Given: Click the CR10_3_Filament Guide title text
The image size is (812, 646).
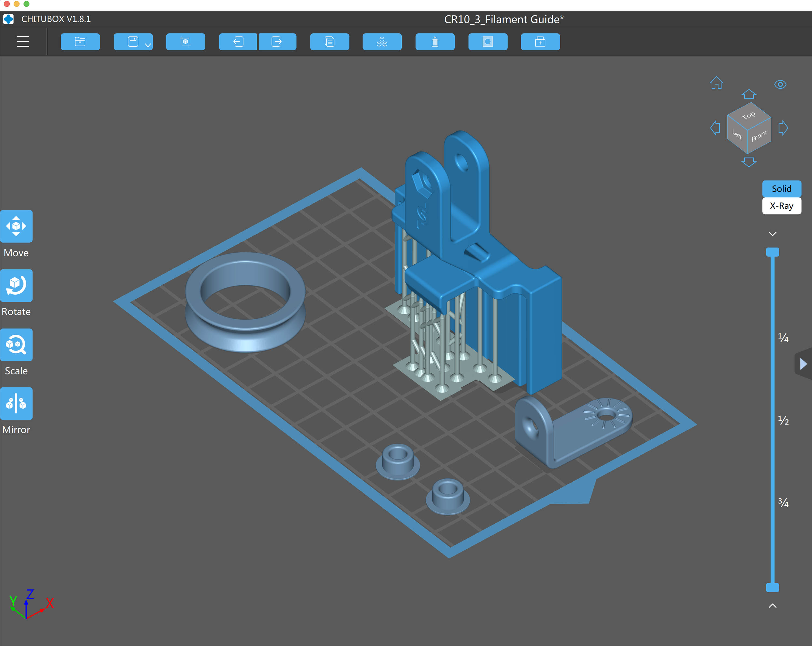Looking at the screenshot, I should tap(504, 19).
